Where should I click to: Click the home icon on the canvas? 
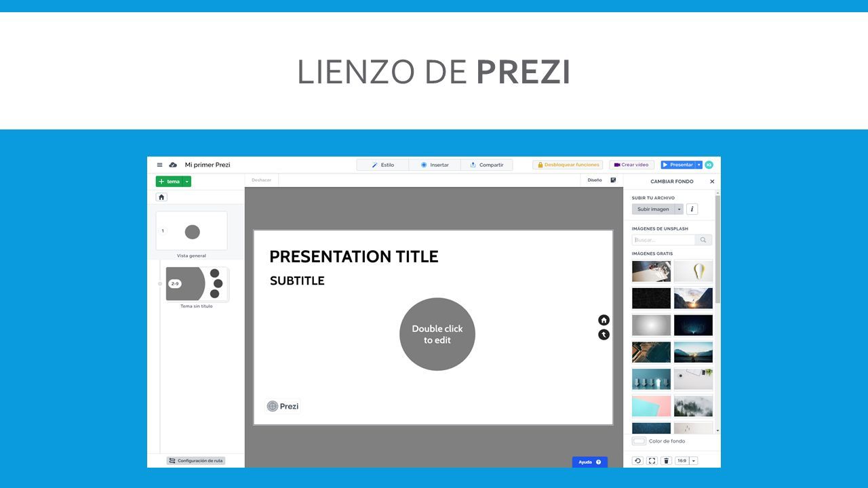click(604, 320)
